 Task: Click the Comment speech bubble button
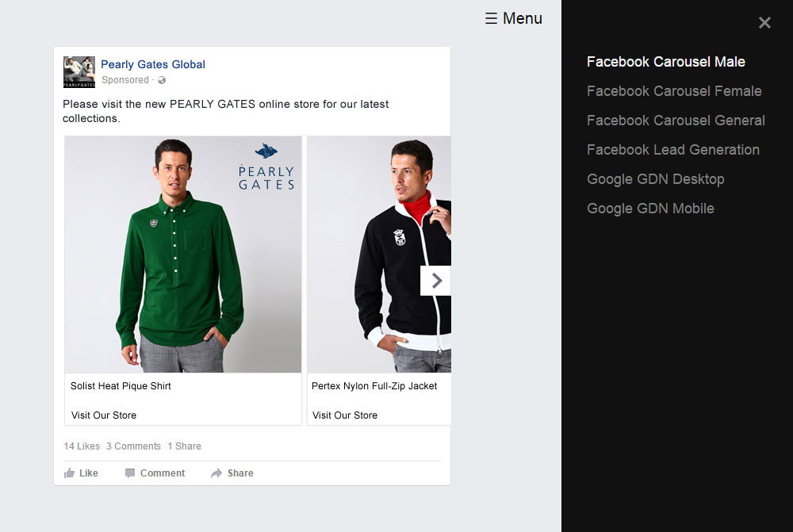pos(155,473)
